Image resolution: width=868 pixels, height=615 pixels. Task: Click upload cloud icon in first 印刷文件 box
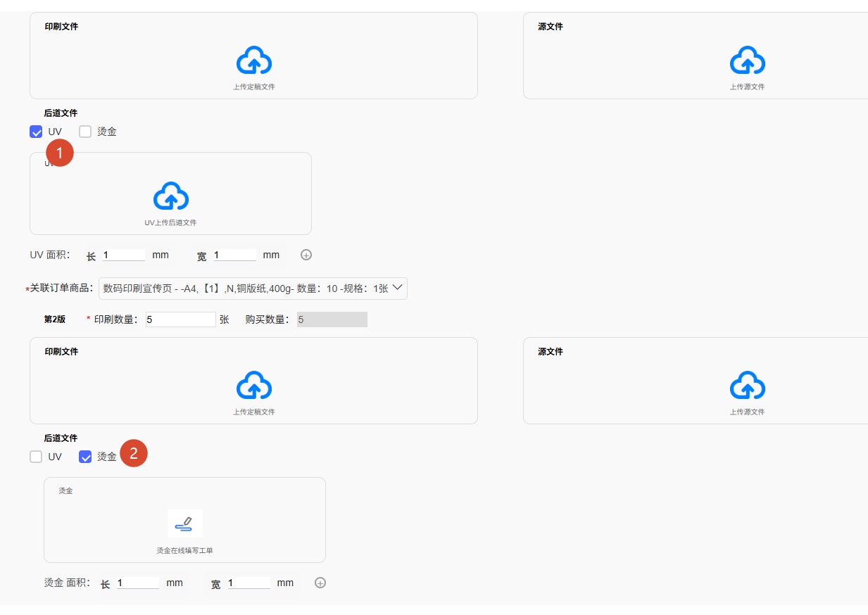[254, 61]
